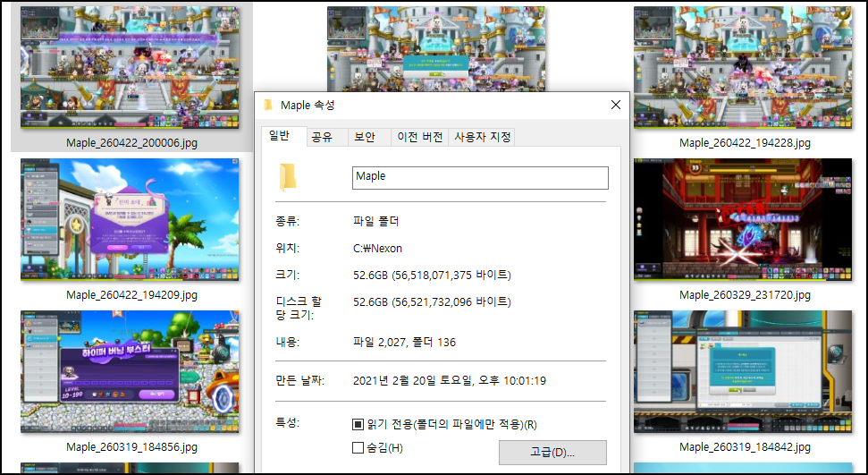The width and height of the screenshot is (868, 475).
Task: Click file name Maple_260329_231720.jpg
Action: pos(745,295)
